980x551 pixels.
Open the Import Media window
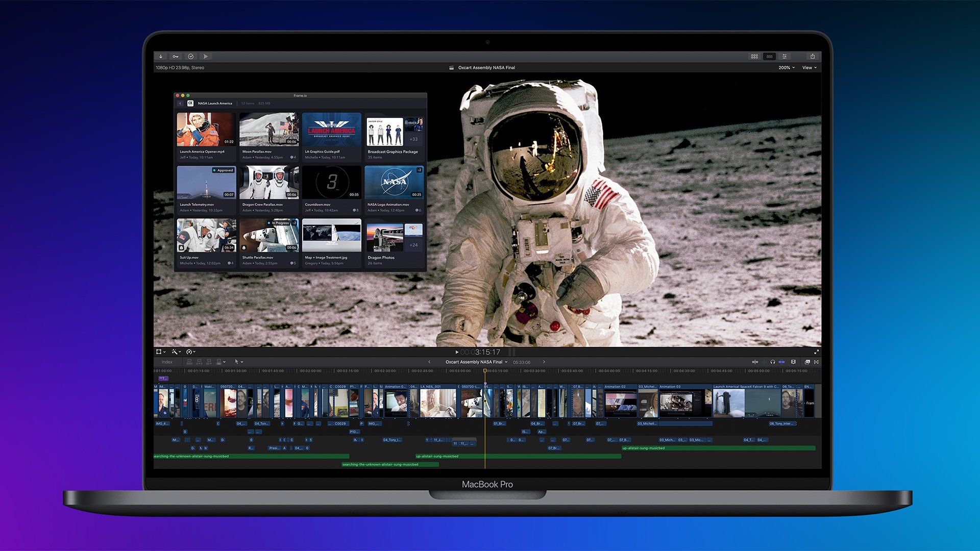[161, 57]
